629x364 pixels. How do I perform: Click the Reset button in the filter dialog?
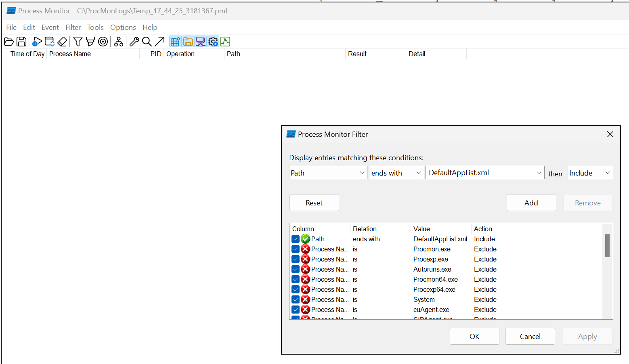(x=314, y=203)
